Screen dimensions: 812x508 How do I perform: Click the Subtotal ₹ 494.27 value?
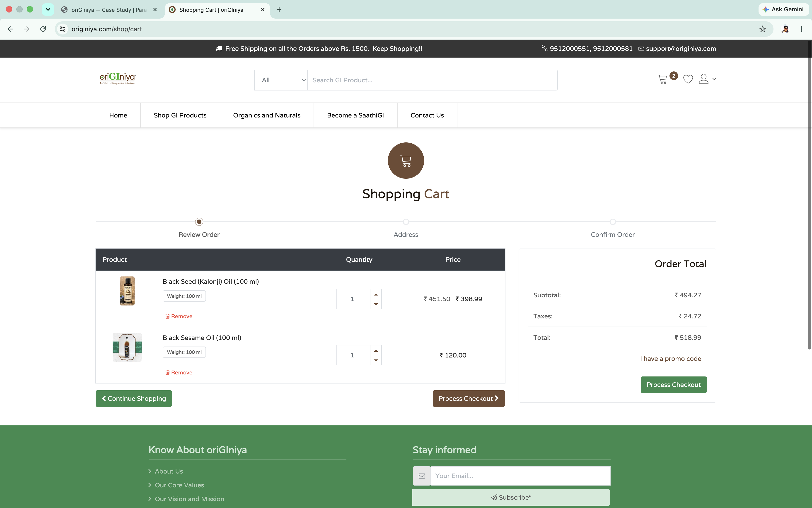[x=688, y=295]
